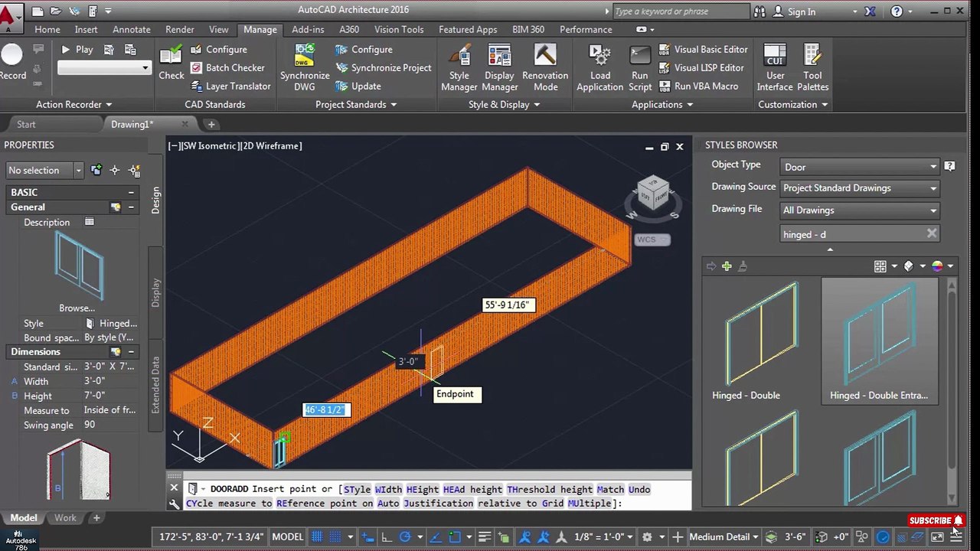Click the new drawing tab plus button
Screen dimensions: 980x551
click(211, 124)
